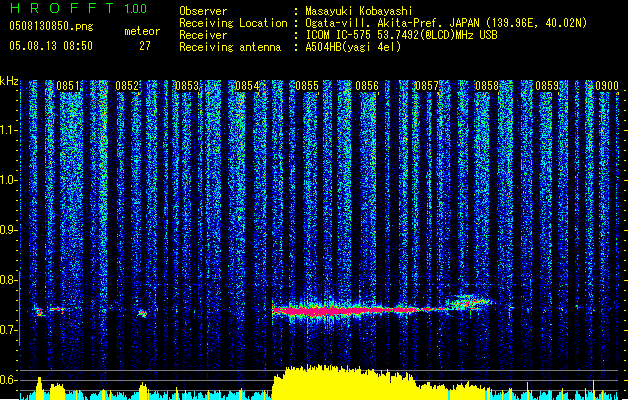This screenshot has width=629, height=400.
Task: Click the 0.6 frequency axis label
Action: click(9, 380)
